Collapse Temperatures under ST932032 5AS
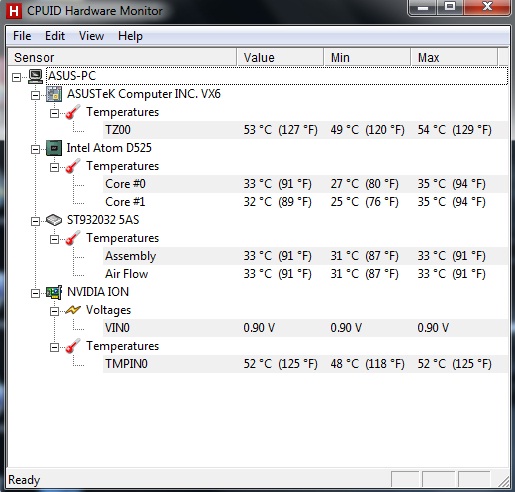Screen dimensions: 515x492 [54, 240]
